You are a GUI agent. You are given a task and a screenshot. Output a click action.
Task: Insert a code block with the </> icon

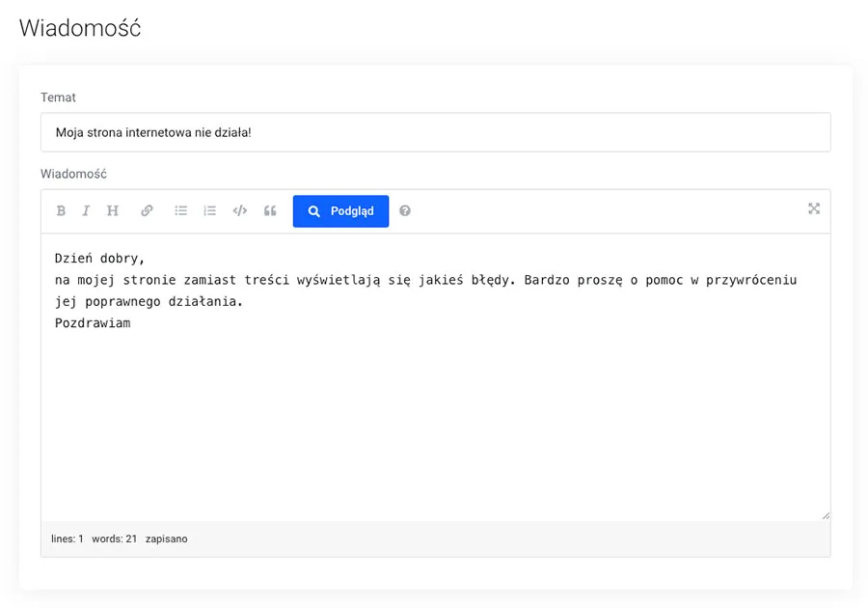click(x=240, y=211)
